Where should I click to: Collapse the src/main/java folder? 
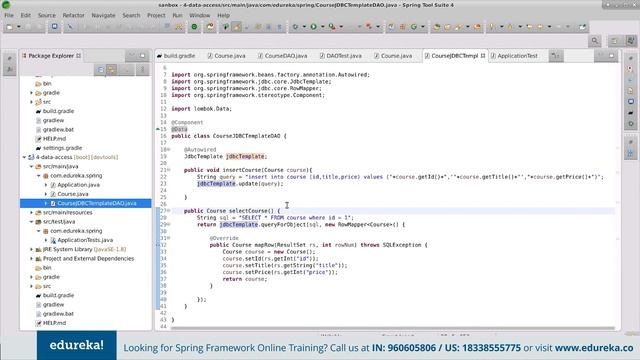point(31,167)
